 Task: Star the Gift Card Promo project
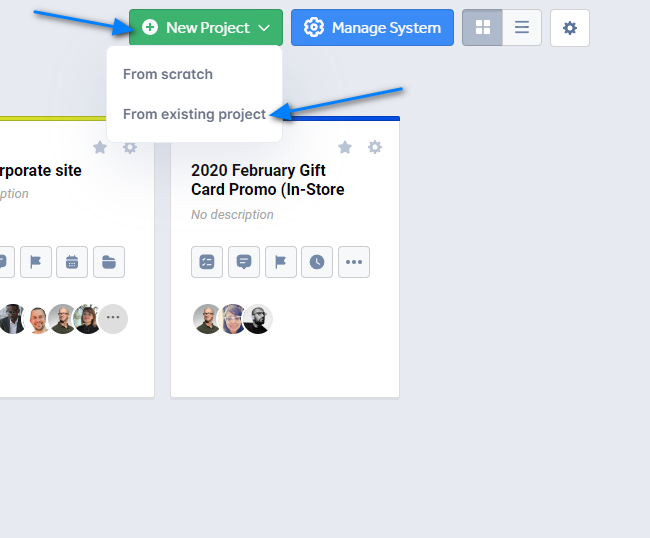pyautogui.click(x=345, y=147)
